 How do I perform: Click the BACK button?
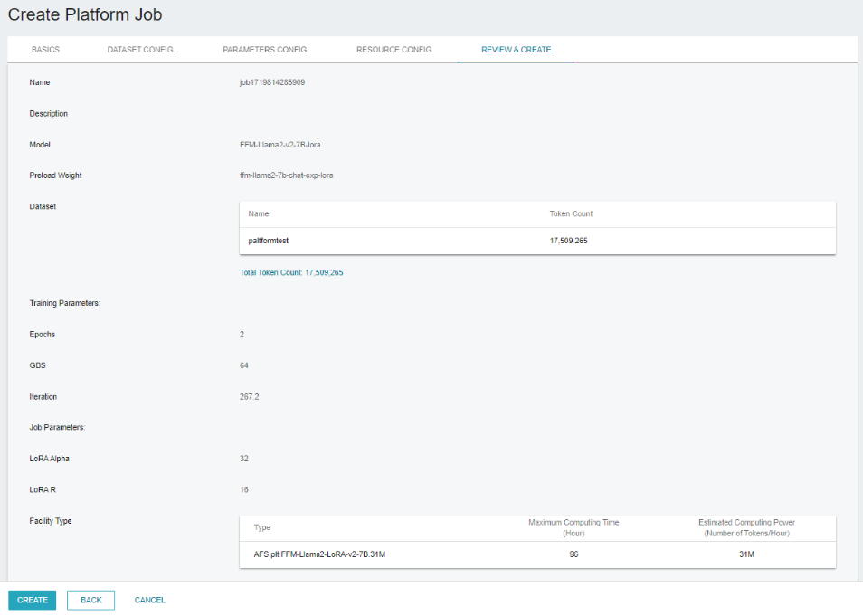click(90, 600)
